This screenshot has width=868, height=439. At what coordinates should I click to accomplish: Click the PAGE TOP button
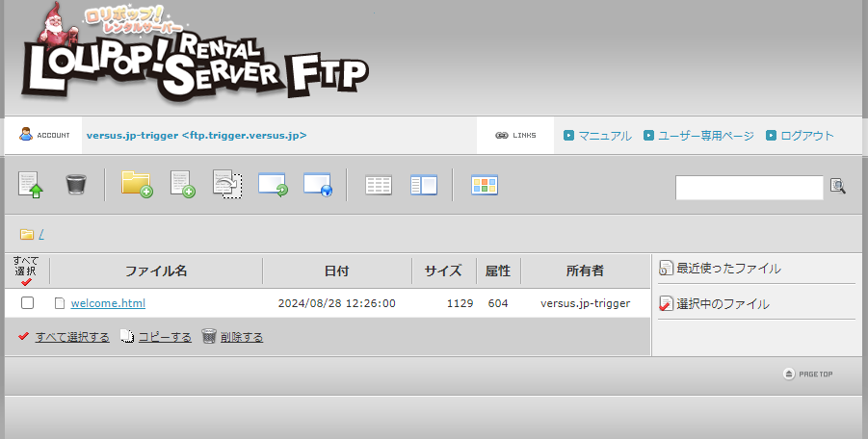point(807,374)
